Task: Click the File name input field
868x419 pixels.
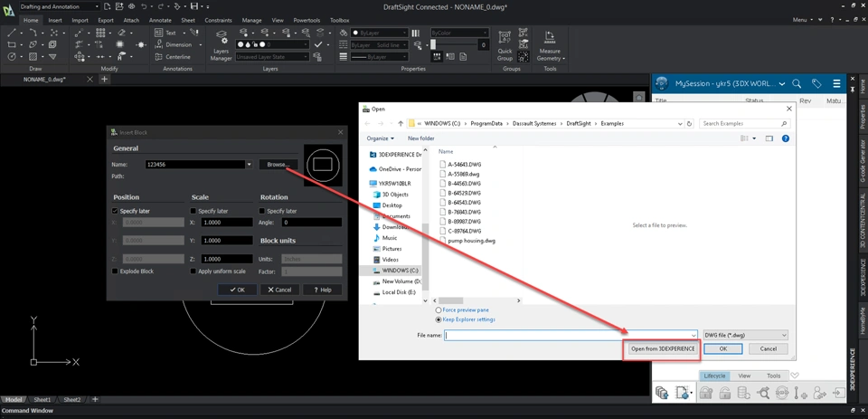Action: [571, 336]
